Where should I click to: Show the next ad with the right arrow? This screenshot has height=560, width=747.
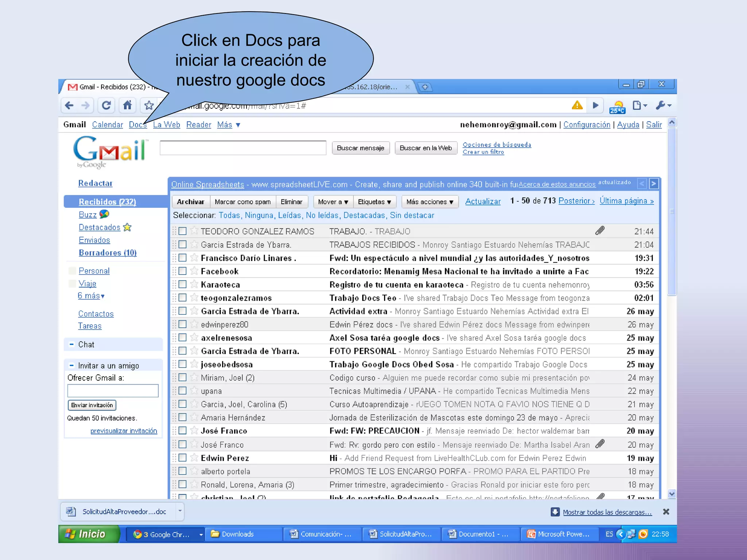[654, 183]
